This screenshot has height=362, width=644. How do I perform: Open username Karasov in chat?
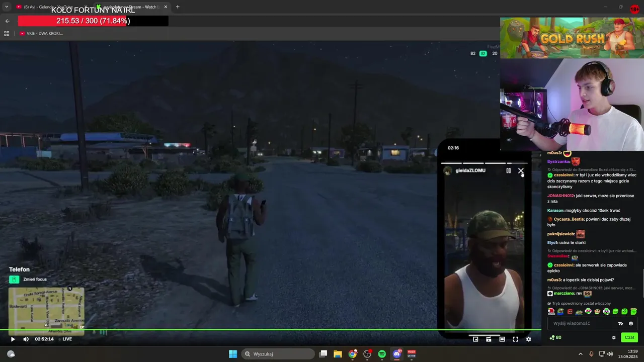pyautogui.click(x=556, y=210)
